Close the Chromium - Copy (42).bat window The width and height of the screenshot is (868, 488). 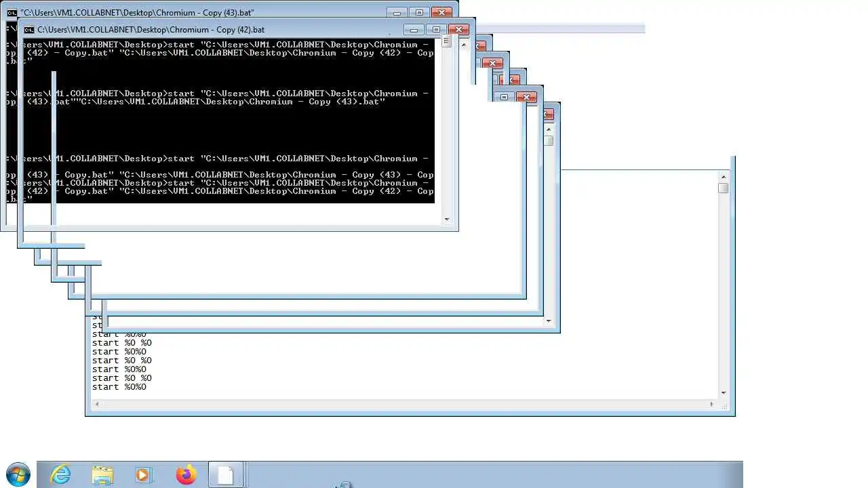(x=459, y=29)
